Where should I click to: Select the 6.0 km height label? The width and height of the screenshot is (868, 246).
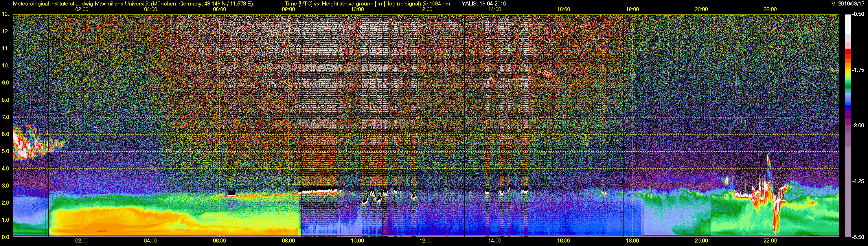[x=5, y=134]
